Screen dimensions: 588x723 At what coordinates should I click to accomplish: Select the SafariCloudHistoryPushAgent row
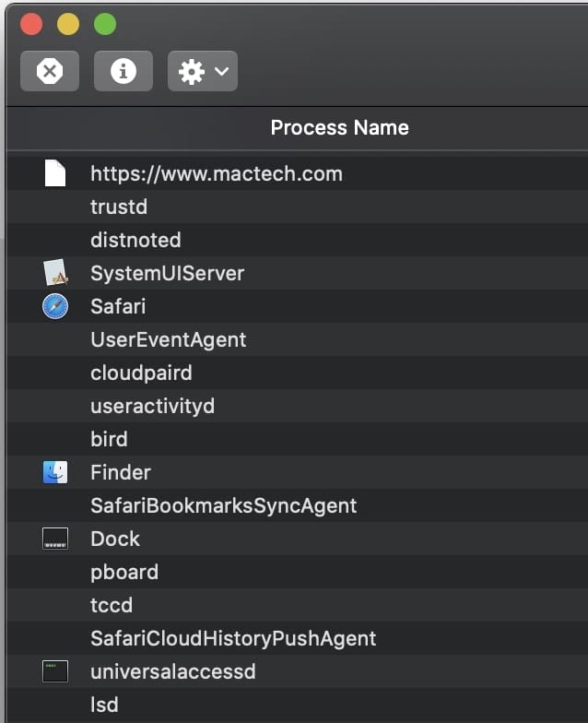(x=233, y=638)
